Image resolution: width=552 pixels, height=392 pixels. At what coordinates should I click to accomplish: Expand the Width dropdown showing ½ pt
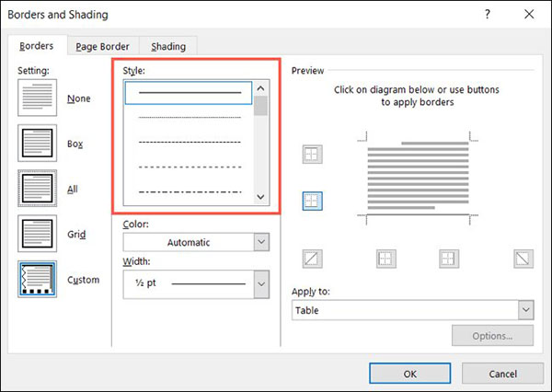pos(196,284)
